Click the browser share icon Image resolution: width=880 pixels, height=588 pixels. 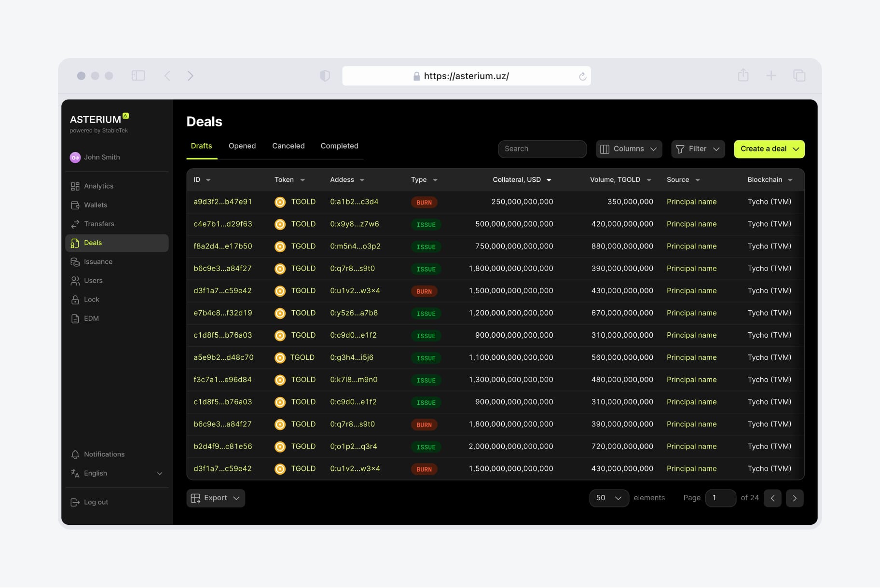click(x=743, y=75)
